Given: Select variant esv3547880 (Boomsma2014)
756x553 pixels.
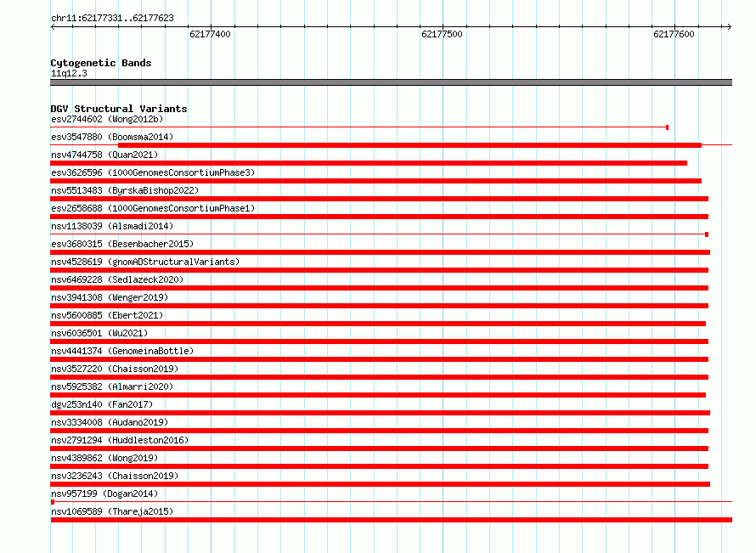Looking at the screenshot, I should click(112, 137).
